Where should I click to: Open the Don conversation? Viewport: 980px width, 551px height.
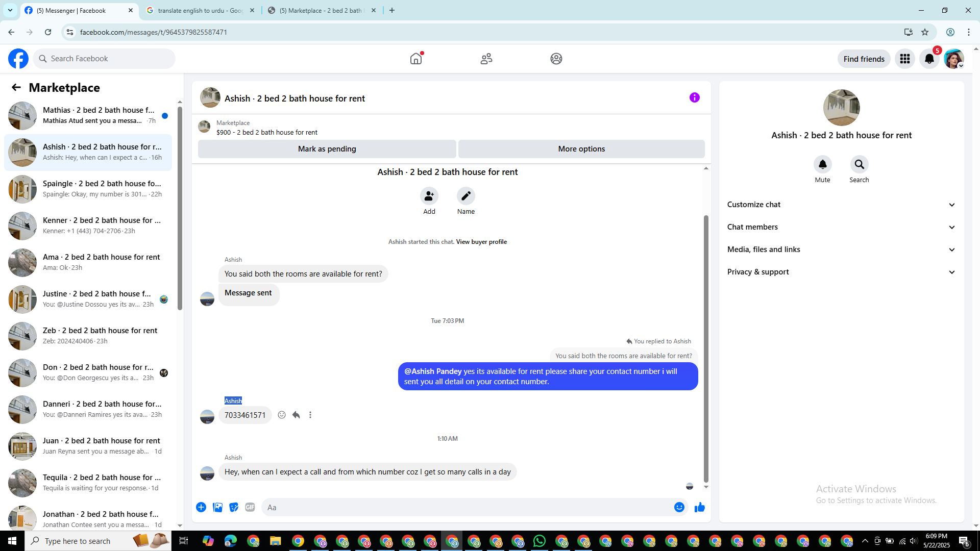point(88,372)
